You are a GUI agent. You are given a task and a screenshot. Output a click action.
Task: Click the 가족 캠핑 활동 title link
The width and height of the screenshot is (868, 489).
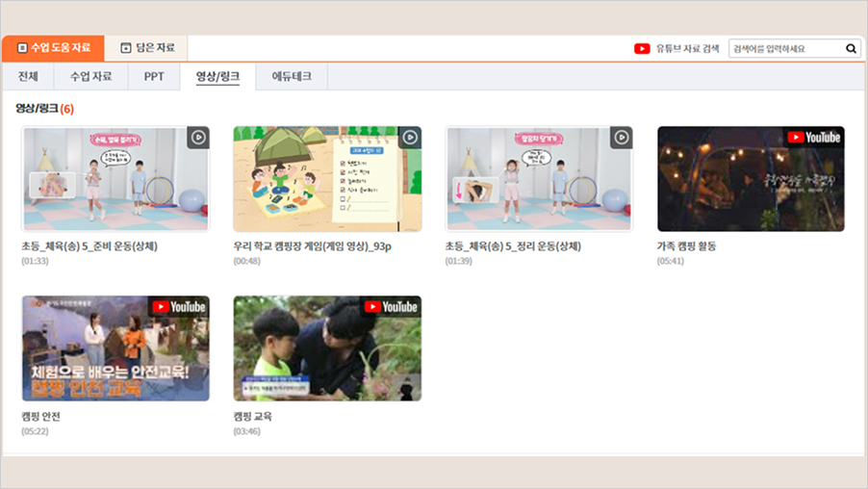coord(686,246)
